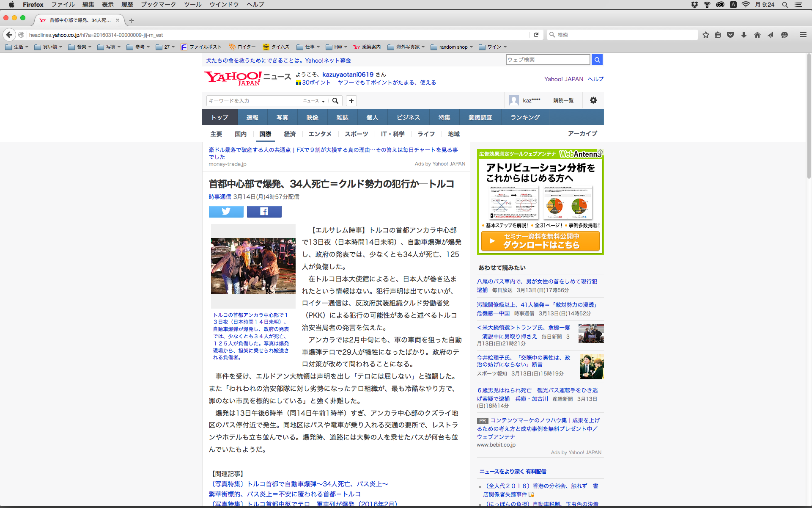Open Firefox downloads arrow icon
The height and width of the screenshot is (508, 812).
click(743, 35)
